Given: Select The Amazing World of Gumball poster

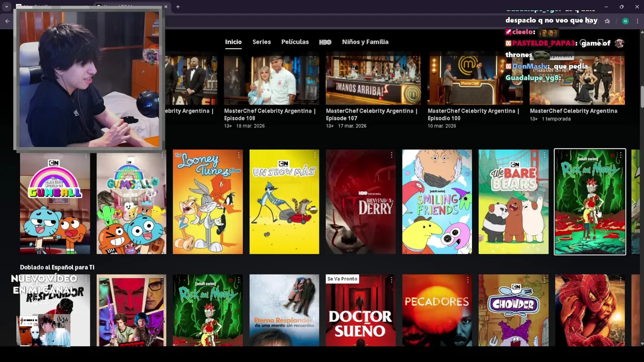Looking at the screenshot, I should tap(55, 202).
